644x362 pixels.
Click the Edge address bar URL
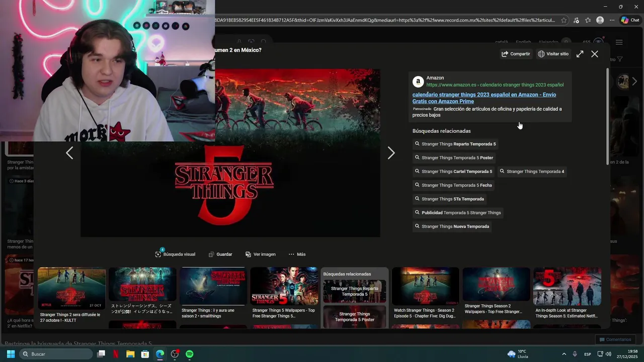pyautogui.click(x=385, y=20)
